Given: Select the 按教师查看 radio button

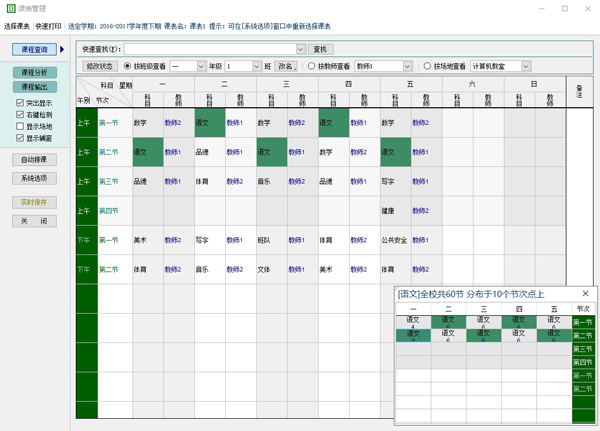Looking at the screenshot, I should point(311,66).
